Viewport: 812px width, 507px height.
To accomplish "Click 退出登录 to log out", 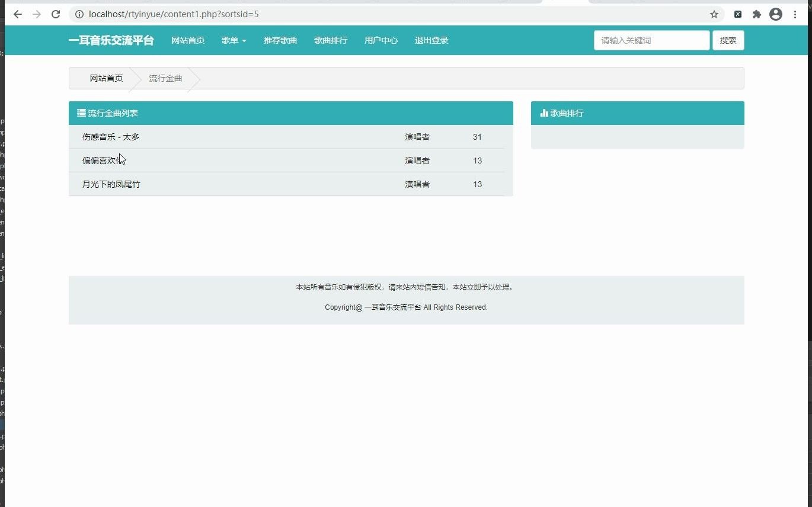I will (431, 40).
